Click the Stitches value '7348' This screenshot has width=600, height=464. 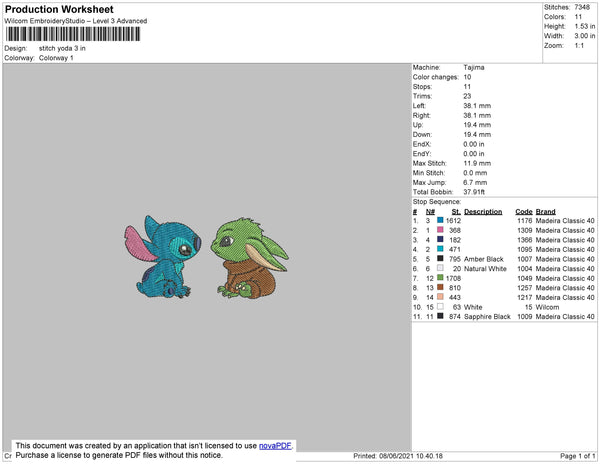point(582,7)
